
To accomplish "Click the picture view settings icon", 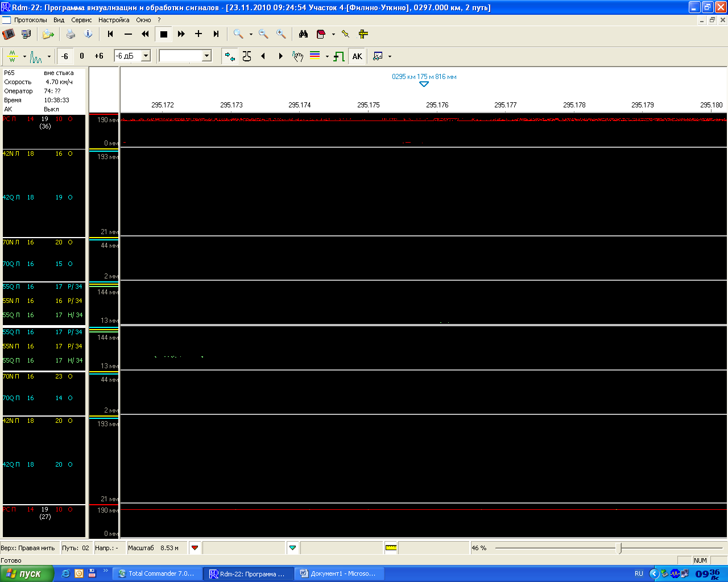I will click(x=378, y=56).
